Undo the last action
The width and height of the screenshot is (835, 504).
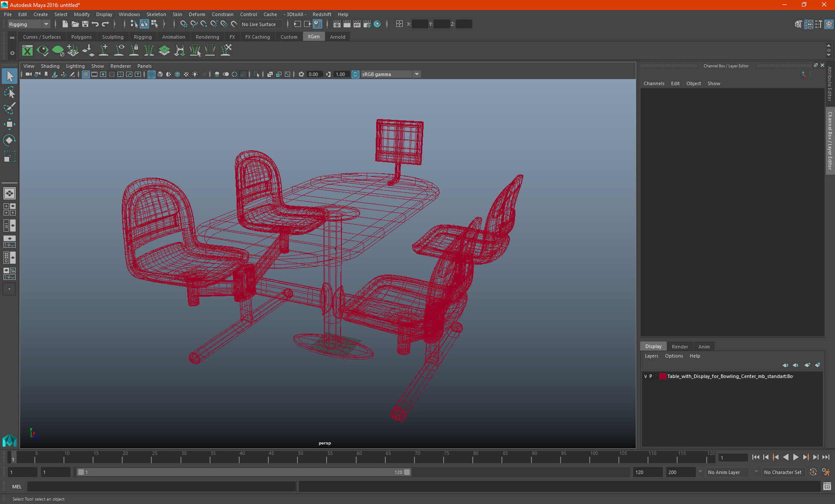(x=95, y=24)
